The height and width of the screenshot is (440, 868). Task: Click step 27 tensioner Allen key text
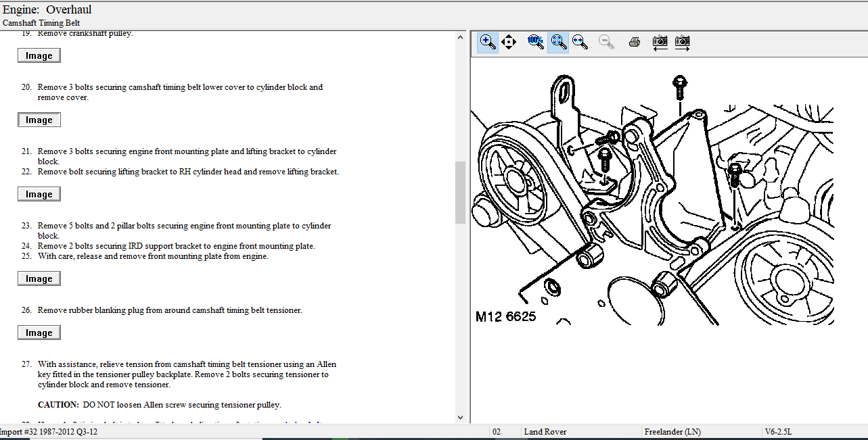tap(187, 374)
